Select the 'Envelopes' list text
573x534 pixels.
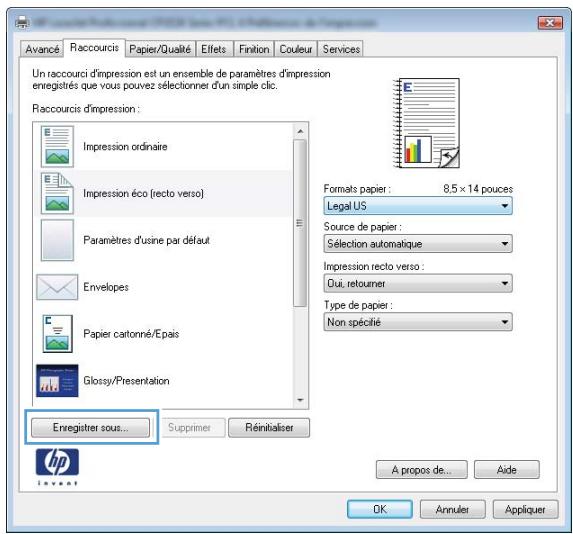point(106,287)
